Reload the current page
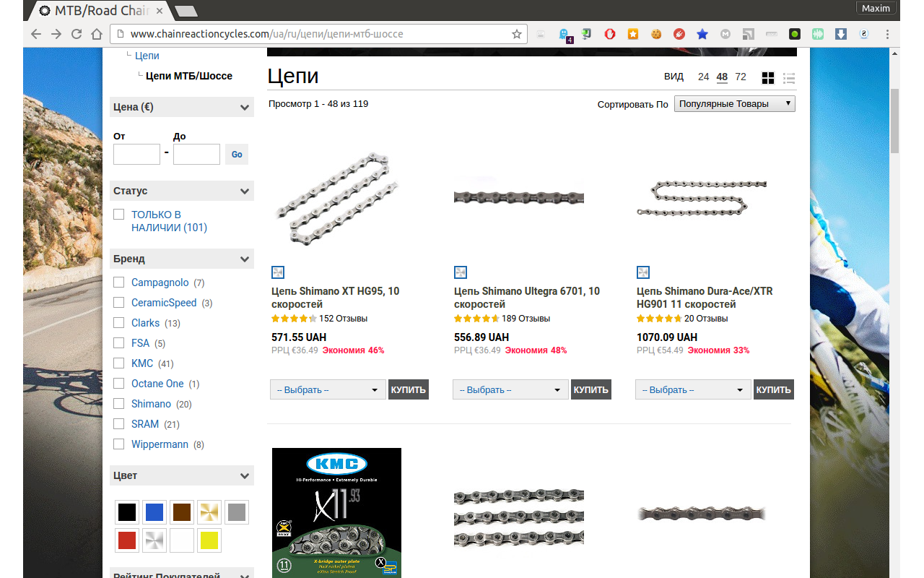 pos(77,34)
